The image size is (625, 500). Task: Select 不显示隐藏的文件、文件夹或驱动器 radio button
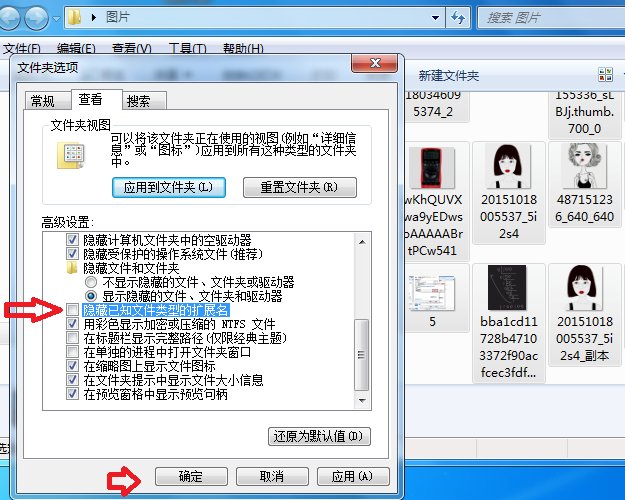tap(91, 282)
